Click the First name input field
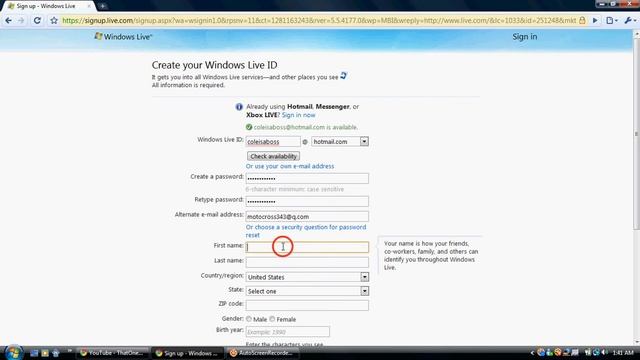Screen dimensions: 640x360 307,247
